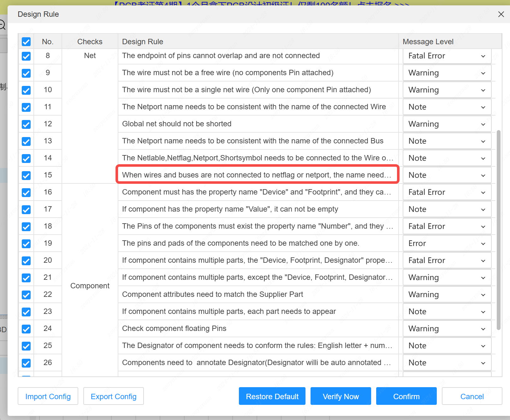Change message level of rule 15
Image resolution: width=510 pixels, height=420 pixels.
coord(447,176)
